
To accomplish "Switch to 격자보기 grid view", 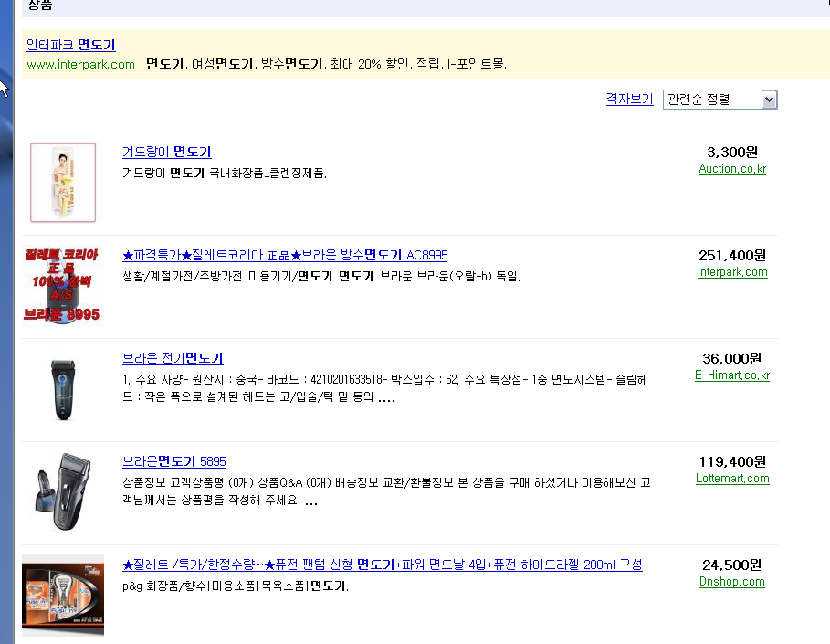I will 629,99.
